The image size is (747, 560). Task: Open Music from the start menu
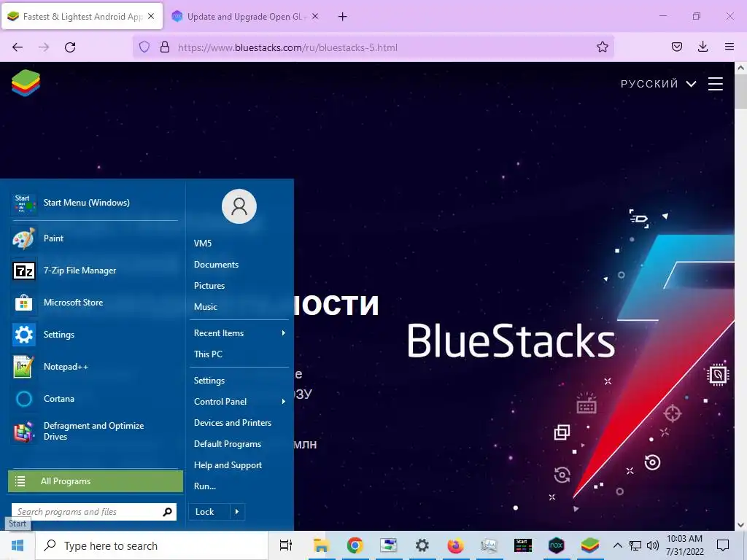coord(205,307)
